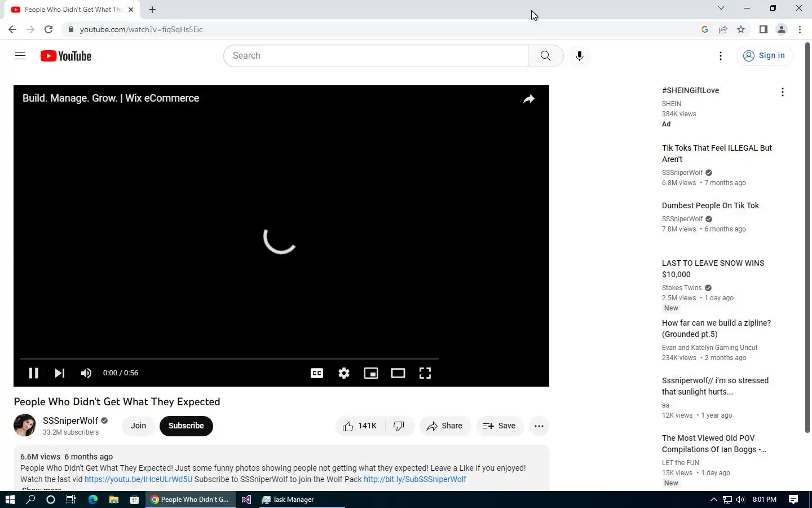Screen dimensions: 812x508
Task: Open Windows notification center
Action: tap(793, 500)
